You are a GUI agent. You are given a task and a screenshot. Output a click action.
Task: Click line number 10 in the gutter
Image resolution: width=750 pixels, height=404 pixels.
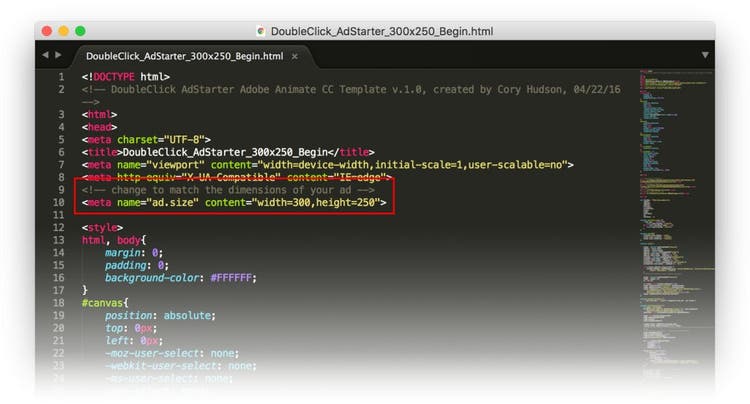click(60, 203)
